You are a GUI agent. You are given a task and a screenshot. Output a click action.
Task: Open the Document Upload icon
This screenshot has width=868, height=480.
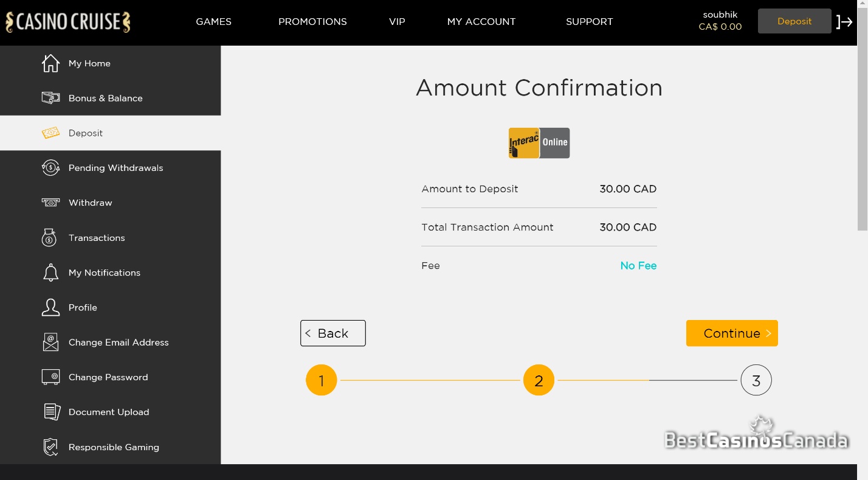(52, 412)
